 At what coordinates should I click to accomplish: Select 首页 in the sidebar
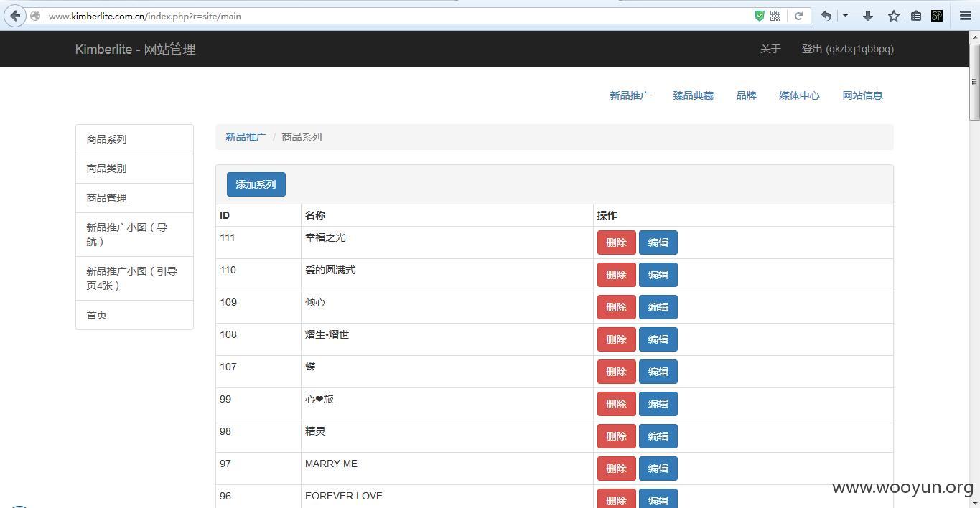(134, 315)
